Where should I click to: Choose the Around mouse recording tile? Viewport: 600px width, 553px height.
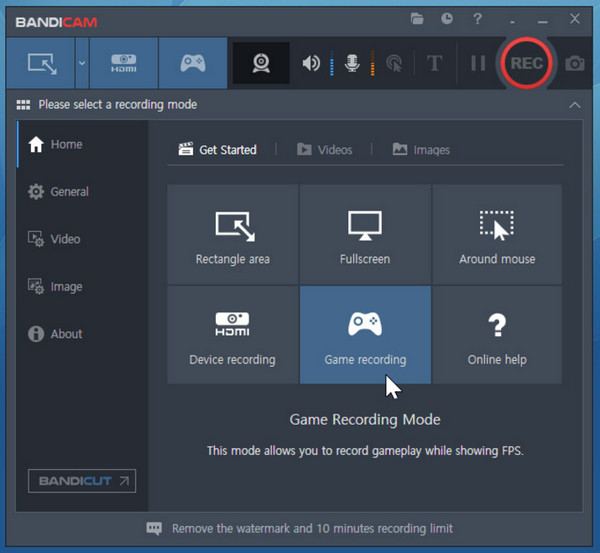tap(497, 234)
